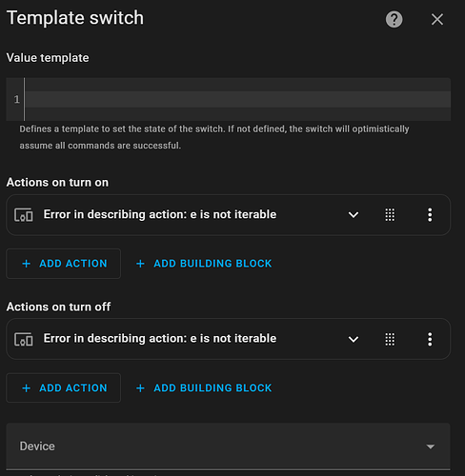This screenshot has width=465, height=476.
Task: Expand the turn off action chevron
Action: coord(354,339)
